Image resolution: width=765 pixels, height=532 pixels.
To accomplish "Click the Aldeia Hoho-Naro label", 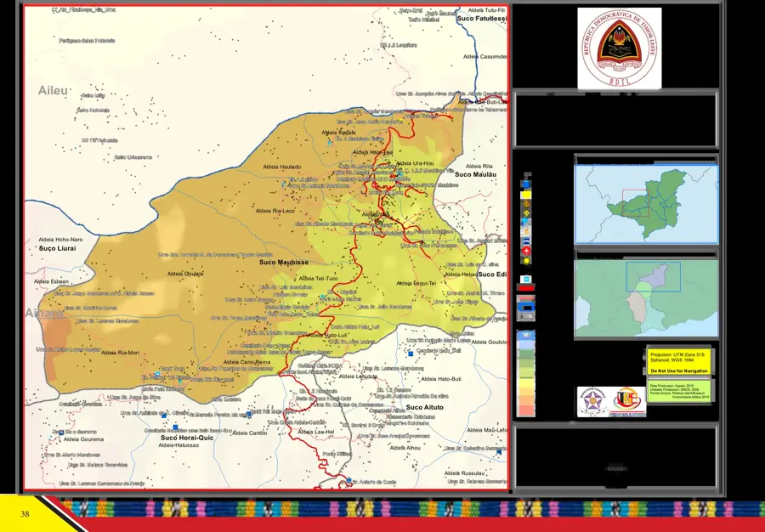I will tap(60, 240).
